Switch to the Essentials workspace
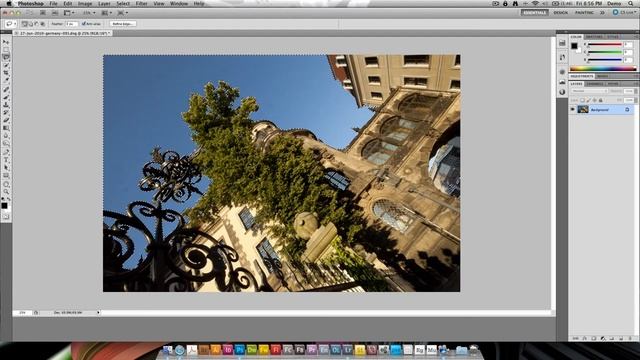 (534, 13)
